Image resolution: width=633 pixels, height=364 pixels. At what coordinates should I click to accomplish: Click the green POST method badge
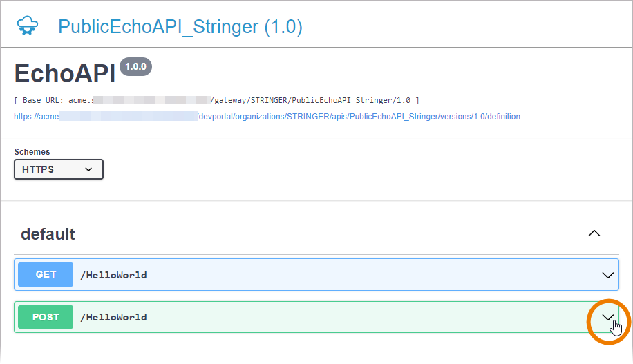[x=46, y=317]
